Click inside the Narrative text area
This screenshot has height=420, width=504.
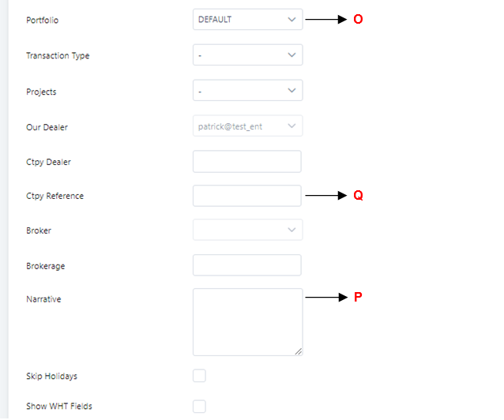[247, 321]
